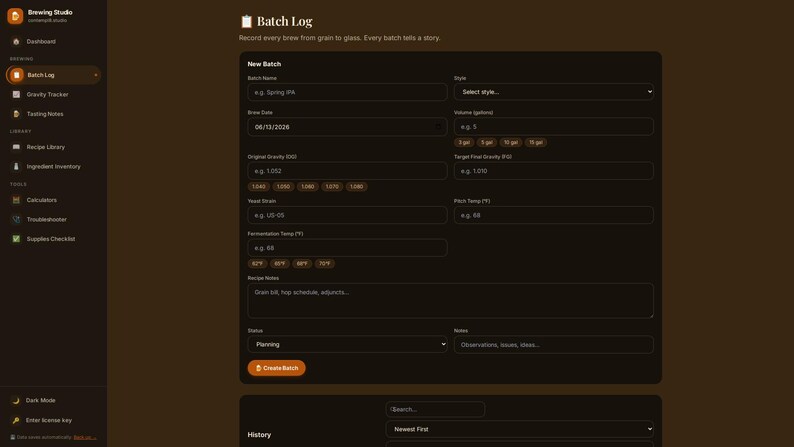Click the Brewing Studio logo icon

[x=15, y=16]
